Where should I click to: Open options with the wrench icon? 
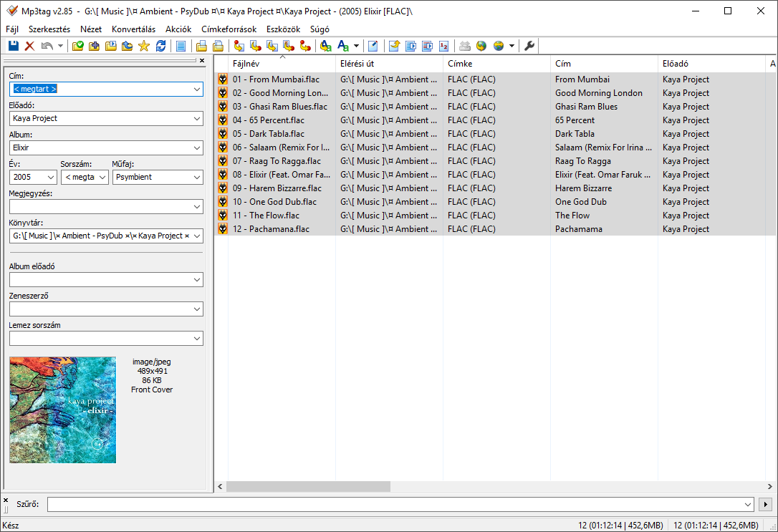pos(529,46)
